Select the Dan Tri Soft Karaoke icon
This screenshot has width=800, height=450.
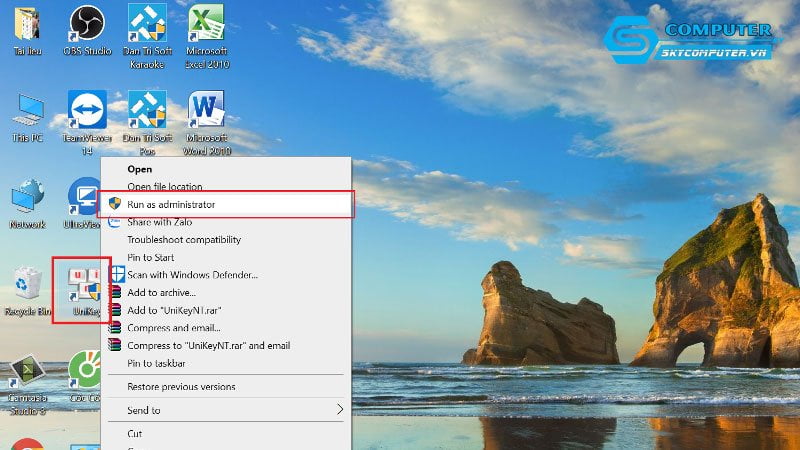pyautogui.click(x=147, y=24)
